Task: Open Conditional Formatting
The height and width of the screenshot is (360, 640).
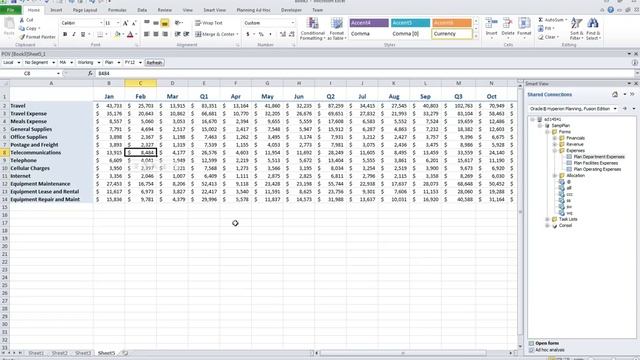Action: point(312,29)
